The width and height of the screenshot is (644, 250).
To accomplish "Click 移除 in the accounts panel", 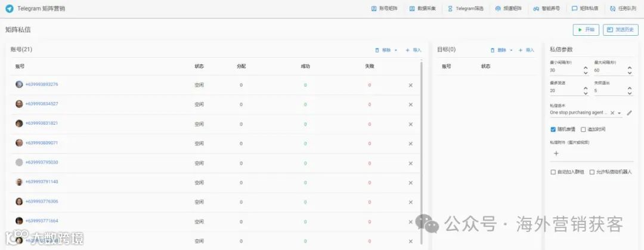I will (383, 50).
